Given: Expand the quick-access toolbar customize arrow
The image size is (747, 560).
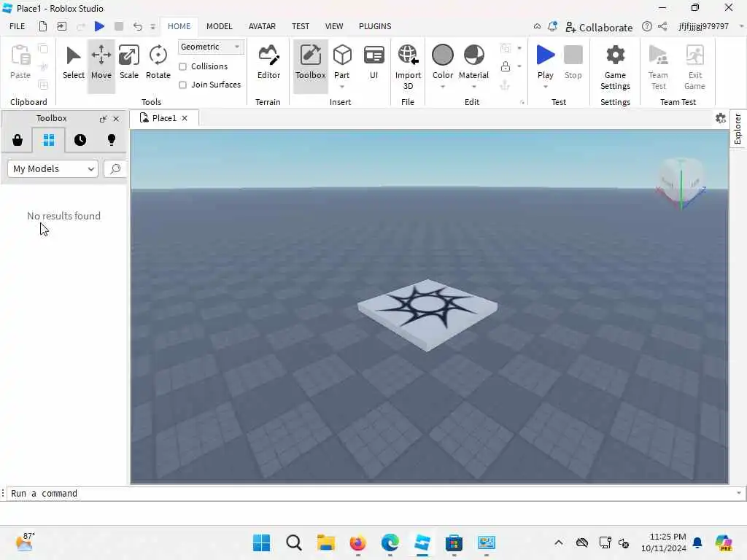Looking at the screenshot, I should pos(153,27).
